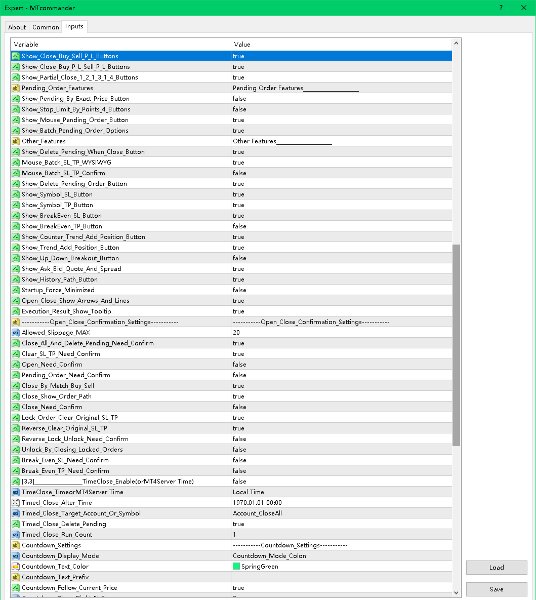The height and width of the screenshot is (600, 536).
Task: Click the icon beside Open_Need_Confirm
Action: point(16,364)
